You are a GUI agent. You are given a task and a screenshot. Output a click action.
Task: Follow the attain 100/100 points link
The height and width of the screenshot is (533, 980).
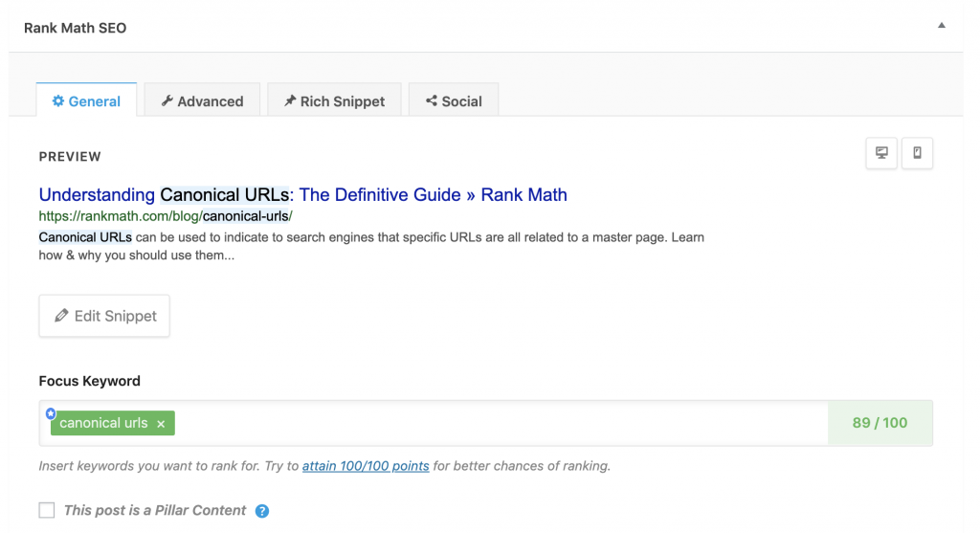pos(366,465)
